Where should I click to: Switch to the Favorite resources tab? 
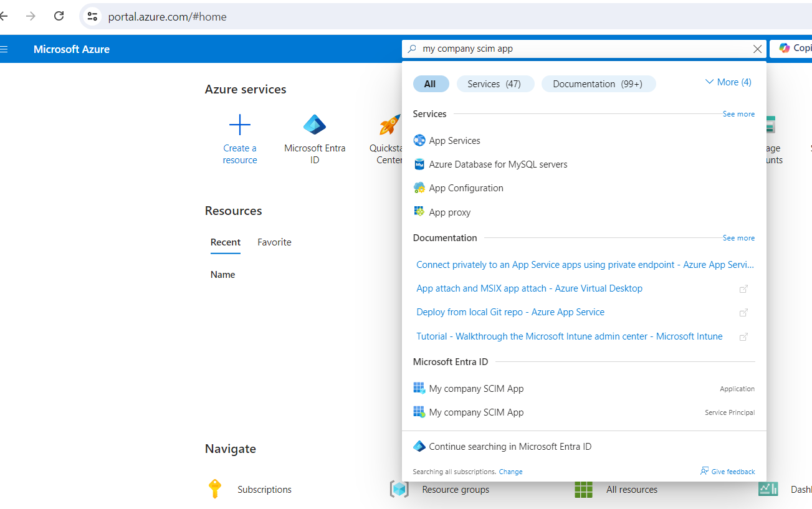tap(274, 242)
